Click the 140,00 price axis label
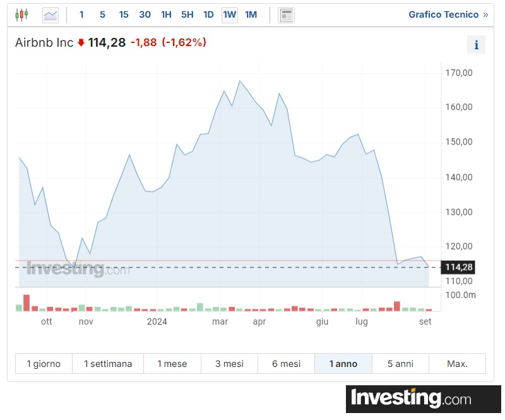Screen dimensions: 505x420 click(459, 177)
